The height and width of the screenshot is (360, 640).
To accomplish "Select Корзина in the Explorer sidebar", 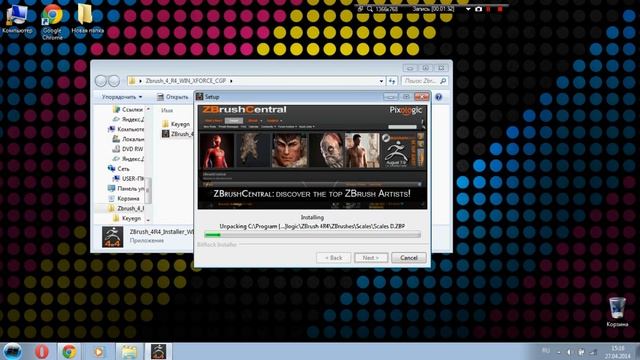I will tap(124, 198).
